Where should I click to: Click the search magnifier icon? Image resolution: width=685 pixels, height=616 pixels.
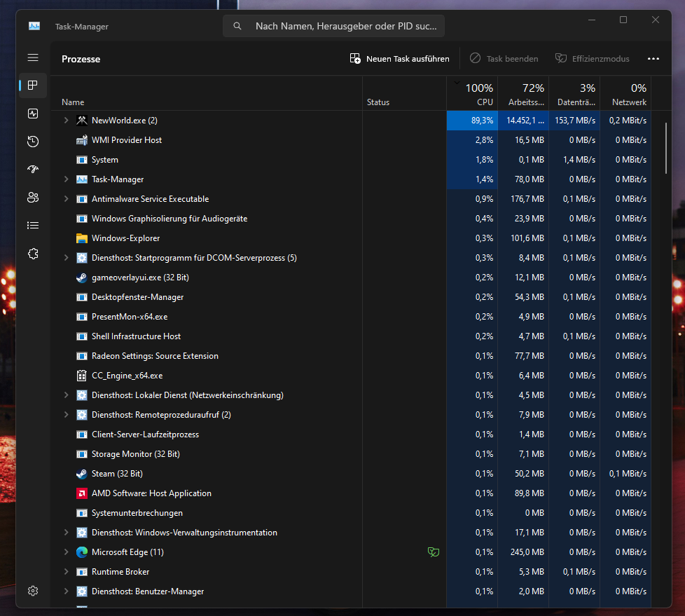237,26
